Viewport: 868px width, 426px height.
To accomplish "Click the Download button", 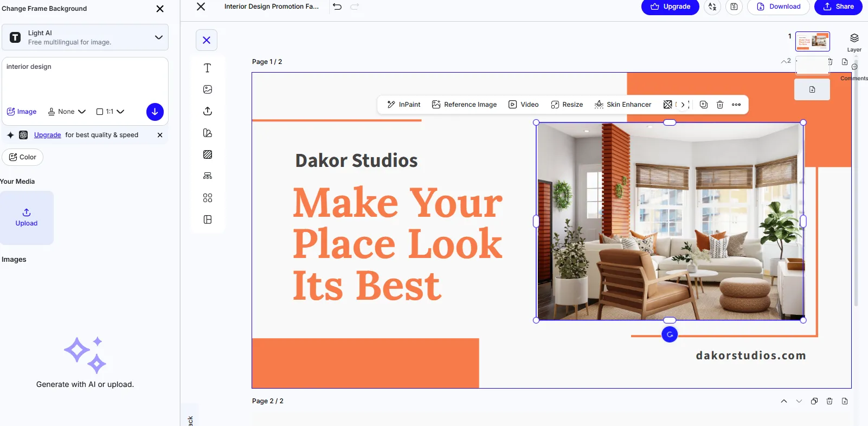I will tap(778, 7).
